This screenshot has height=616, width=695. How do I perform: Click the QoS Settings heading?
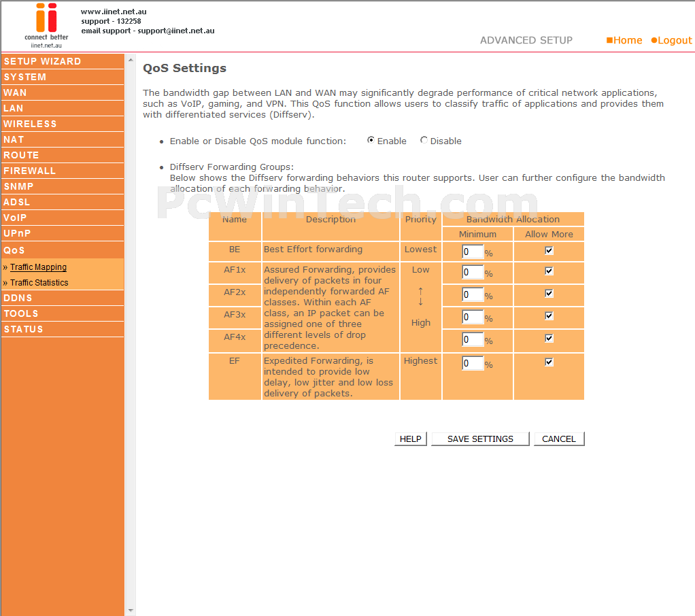pyautogui.click(x=184, y=68)
